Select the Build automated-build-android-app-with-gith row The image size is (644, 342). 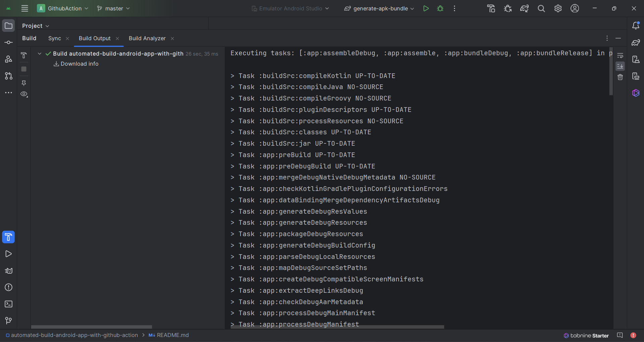pyautogui.click(x=128, y=54)
